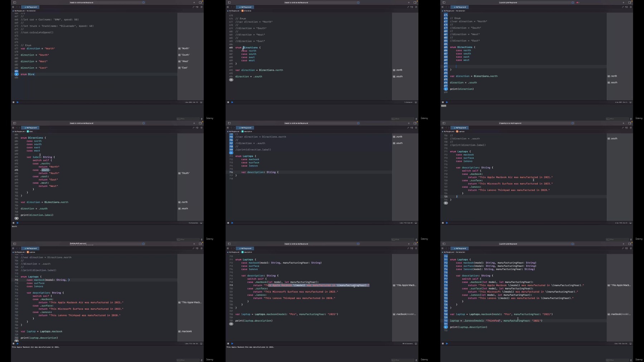
Task: Open the "Directions" breadcrumb in jump bar
Action: (x=247, y=11)
